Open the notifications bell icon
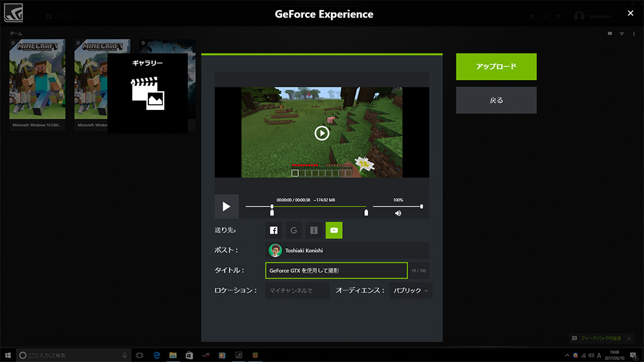The image size is (644, 362). coord(531,16)
